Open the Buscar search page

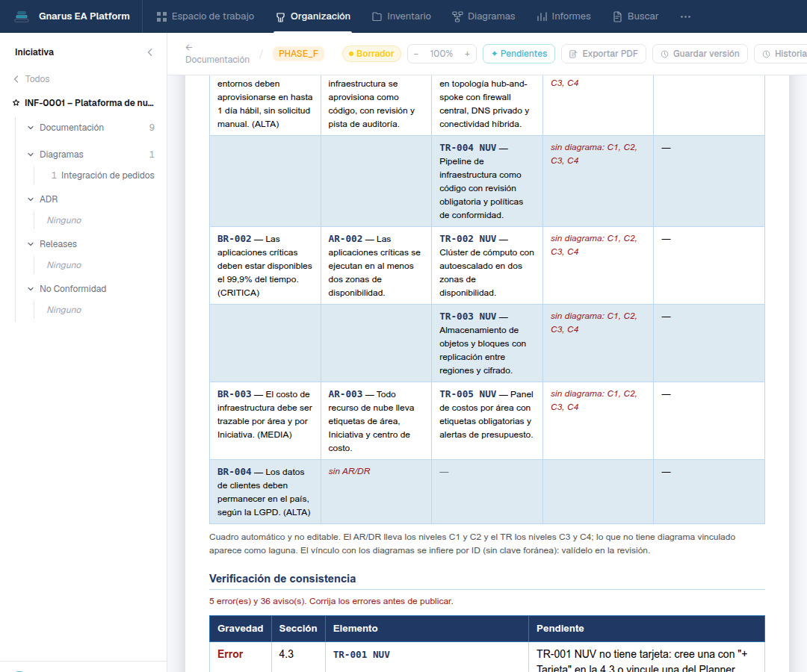click(x=636, y=16)
